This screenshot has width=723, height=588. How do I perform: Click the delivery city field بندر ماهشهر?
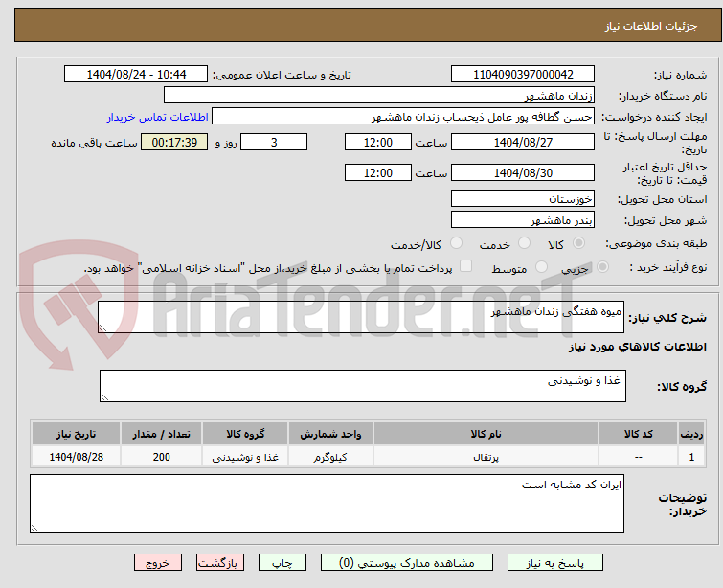coord(523,219)
